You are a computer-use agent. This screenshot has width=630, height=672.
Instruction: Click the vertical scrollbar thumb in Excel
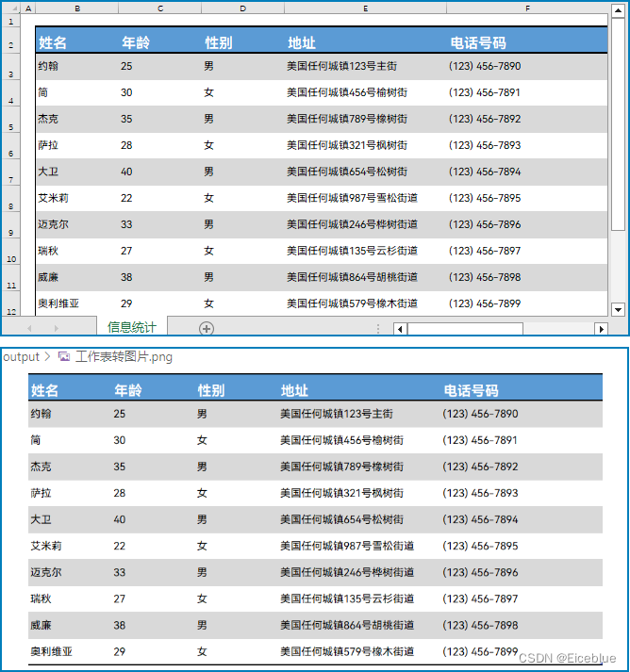click(x=618, y=124)
